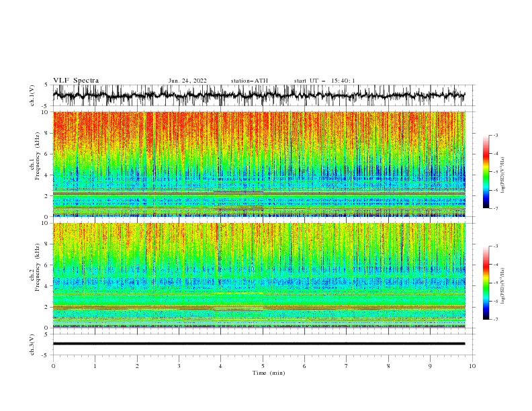Click the "VLF Spectra" plot title
532x411 pixels.
click(x=76, y=81)
